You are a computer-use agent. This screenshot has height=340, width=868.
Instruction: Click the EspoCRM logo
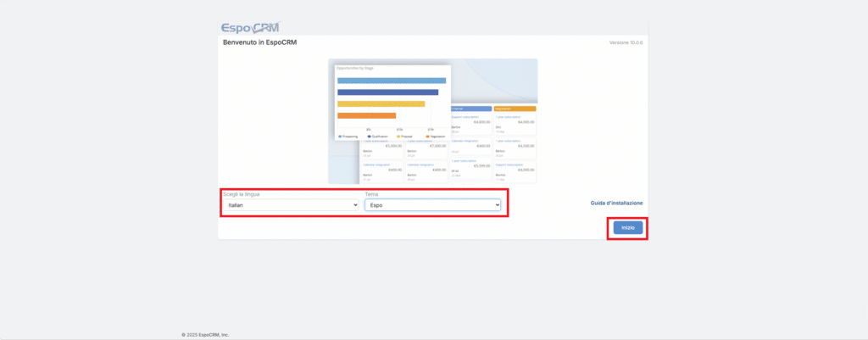tap(251, 28)
